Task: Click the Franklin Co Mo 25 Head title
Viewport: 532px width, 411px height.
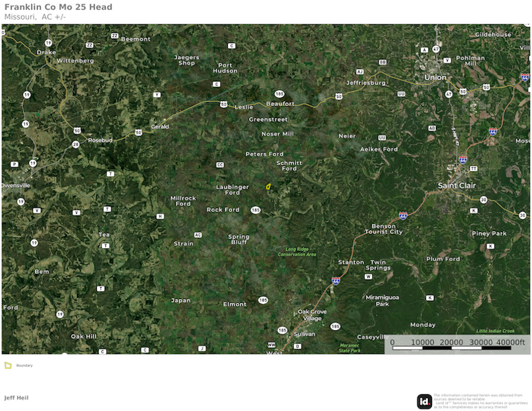Action: (58, 7)
